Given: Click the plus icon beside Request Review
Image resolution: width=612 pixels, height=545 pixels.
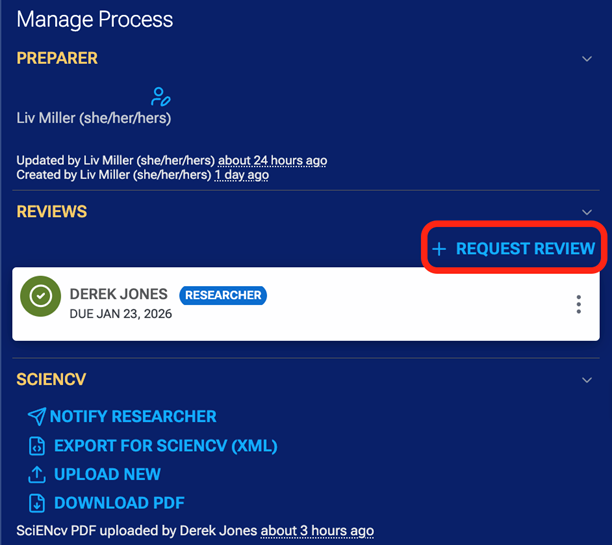Looking at the screenshot, I should point(439,249).
